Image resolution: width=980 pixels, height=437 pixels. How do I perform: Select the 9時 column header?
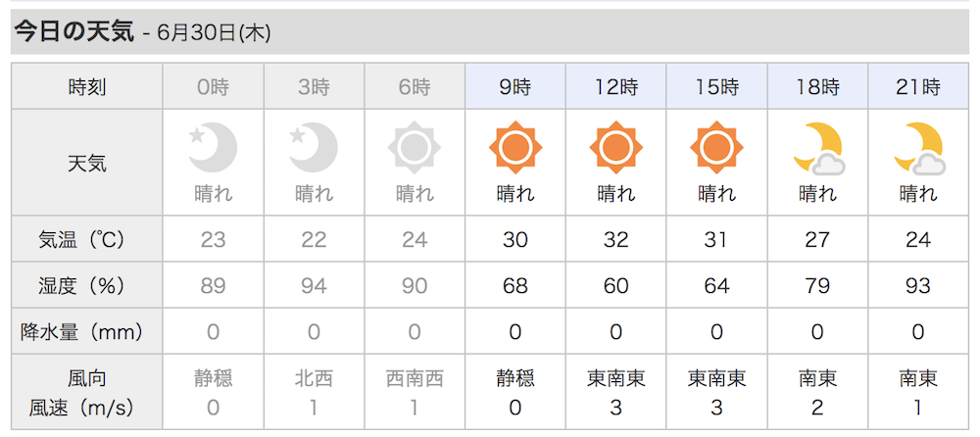(x=515, y=86)
